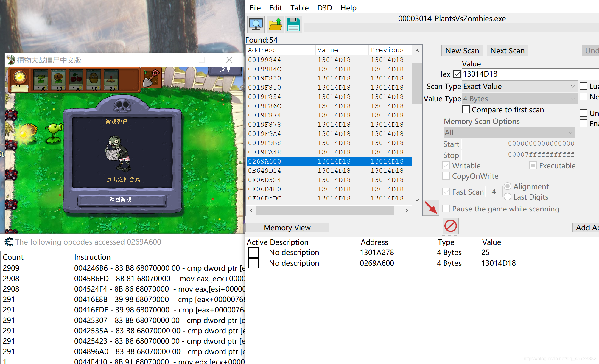Click the Peashooter plant on the lawn
The width and height of the screenshot is (599, 364).
click(54, 133)
